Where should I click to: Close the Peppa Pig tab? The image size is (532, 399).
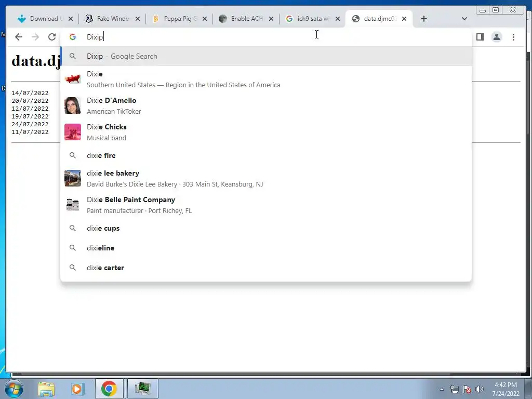205,19
